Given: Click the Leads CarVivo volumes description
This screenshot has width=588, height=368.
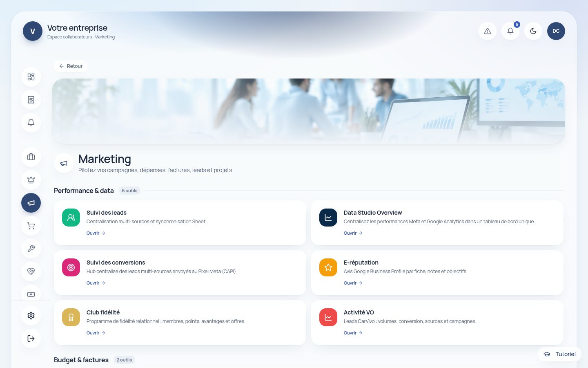Looking at the screenshot, I should (x=410, y=321).
